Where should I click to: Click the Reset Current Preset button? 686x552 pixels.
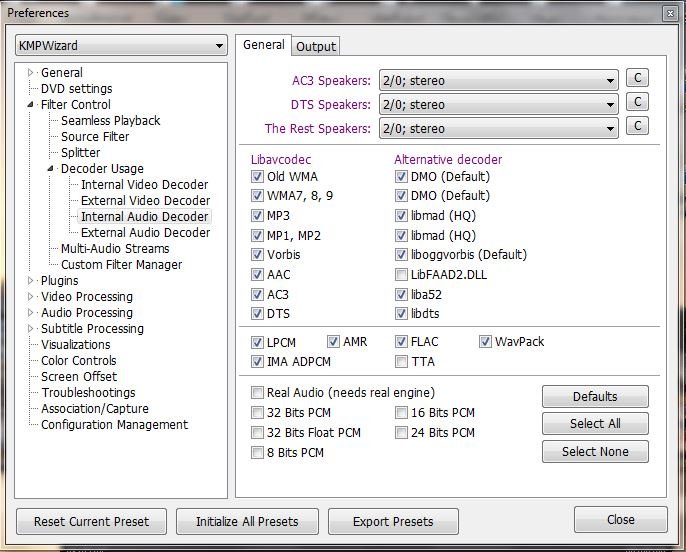(91, 521)
